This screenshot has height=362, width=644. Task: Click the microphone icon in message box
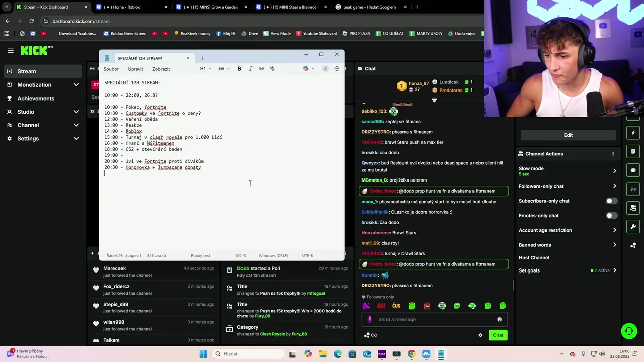click(x=370, y=319)
